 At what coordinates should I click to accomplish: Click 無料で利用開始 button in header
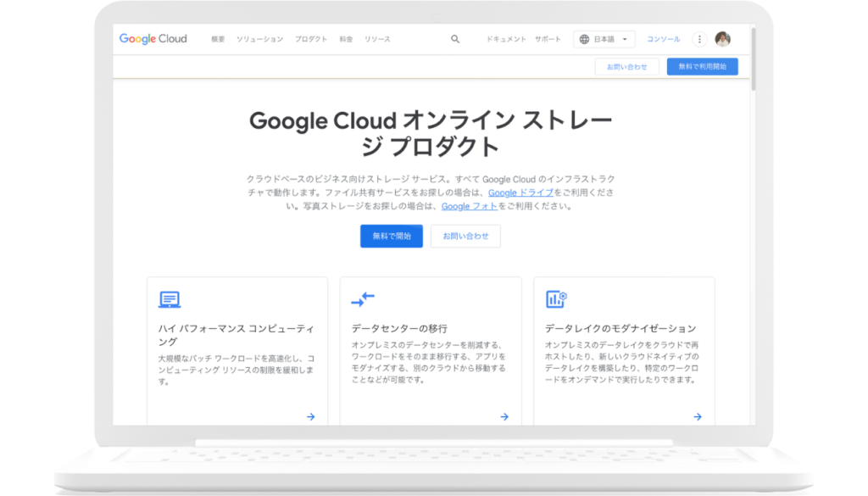(702, 67)
